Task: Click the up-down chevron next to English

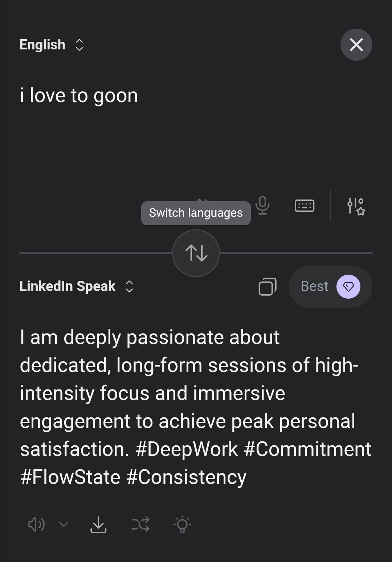Action: point(79,45)
